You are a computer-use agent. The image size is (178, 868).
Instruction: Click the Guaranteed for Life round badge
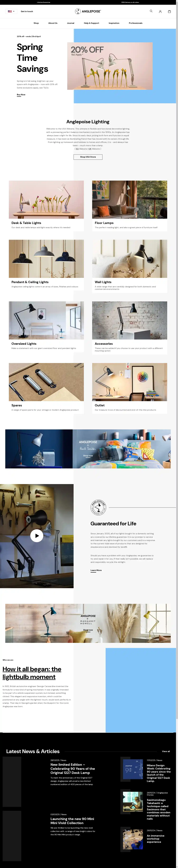pyautogui.click(x=98, y=507)
